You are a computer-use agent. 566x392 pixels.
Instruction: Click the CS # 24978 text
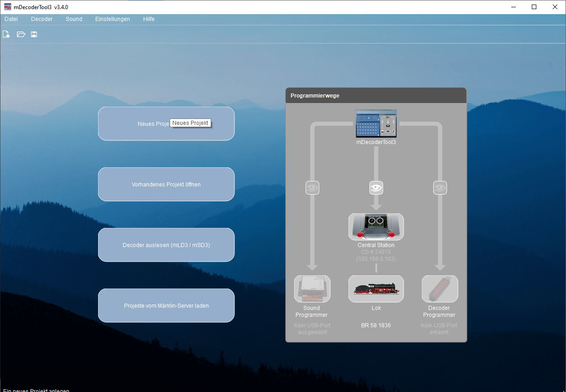[376, 252]
